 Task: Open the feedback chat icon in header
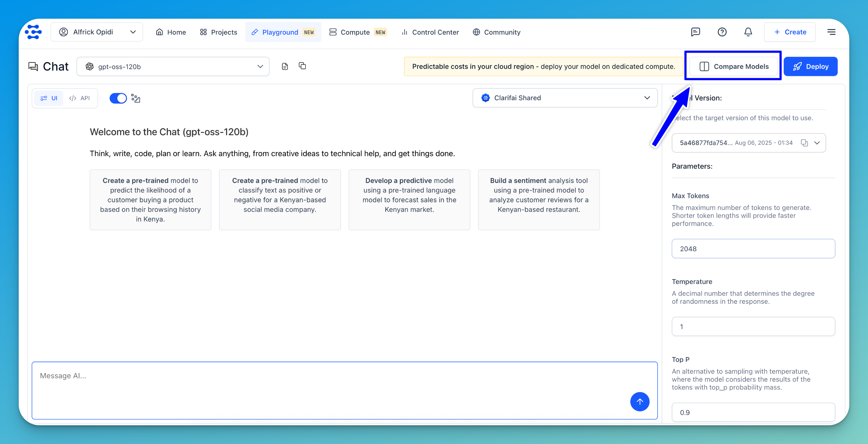tap(695, 32)
